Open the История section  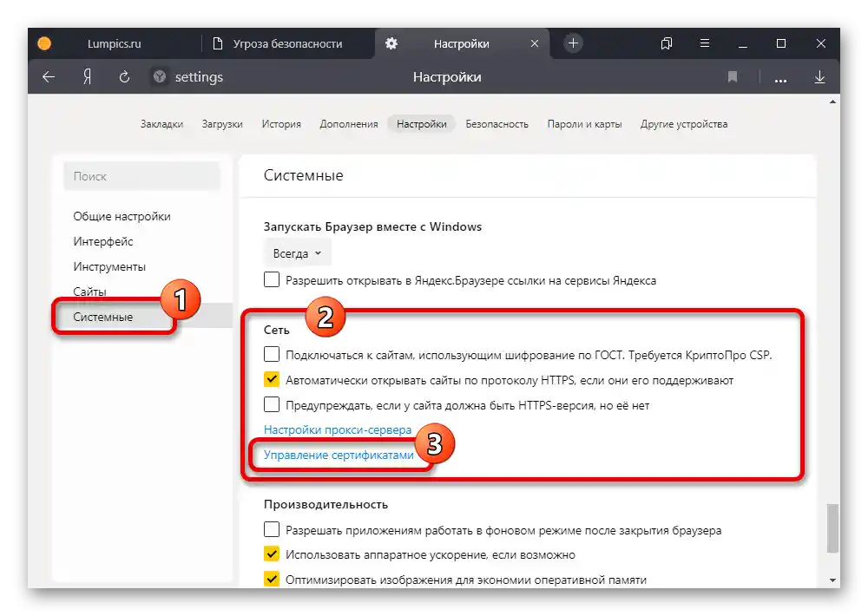[x=281, y=124]
